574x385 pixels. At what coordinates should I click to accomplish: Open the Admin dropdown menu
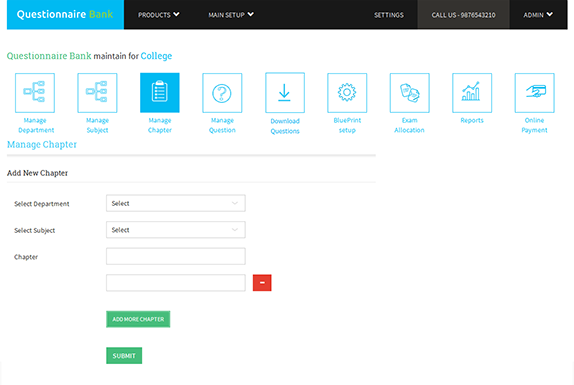coord(538,15)
